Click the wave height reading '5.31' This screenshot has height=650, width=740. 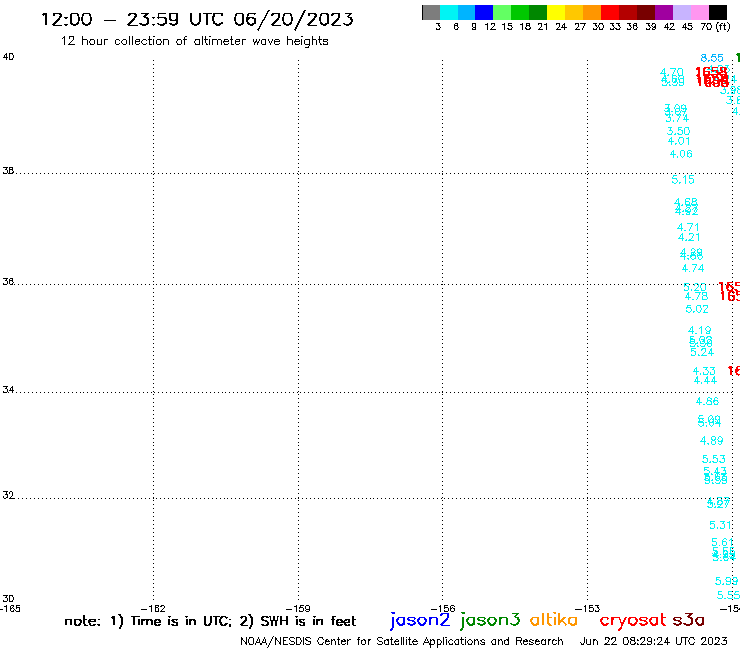pos(721,525)
